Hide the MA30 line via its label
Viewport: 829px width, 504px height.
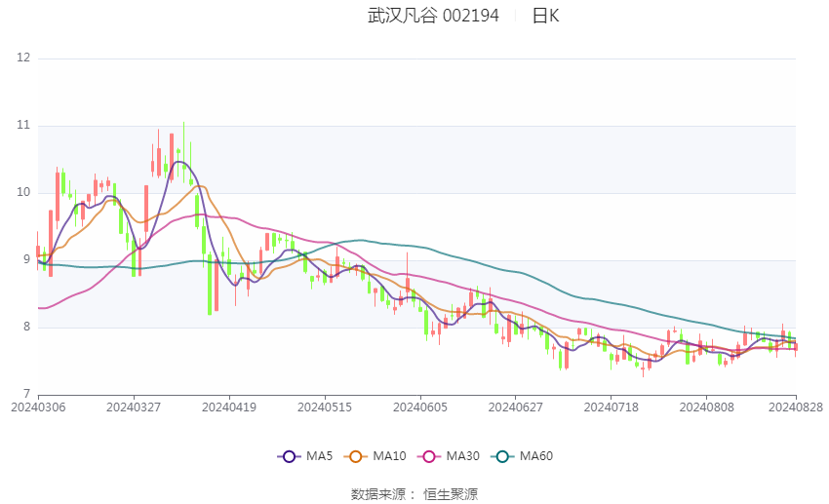462,456
